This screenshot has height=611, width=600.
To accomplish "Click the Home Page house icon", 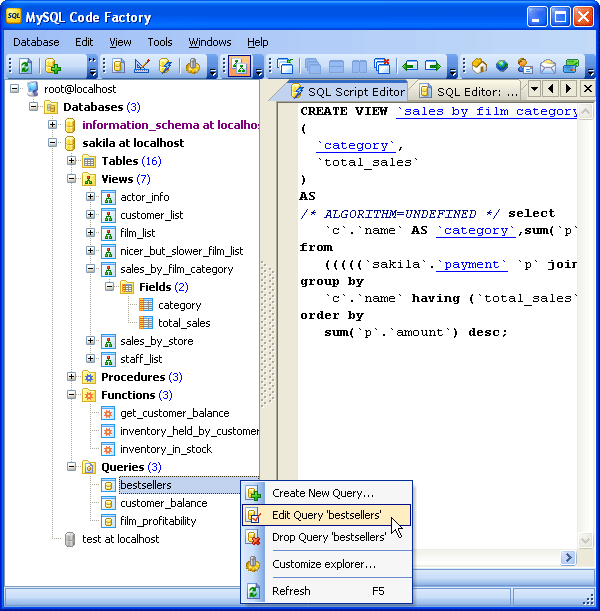I will pos(479,66).
